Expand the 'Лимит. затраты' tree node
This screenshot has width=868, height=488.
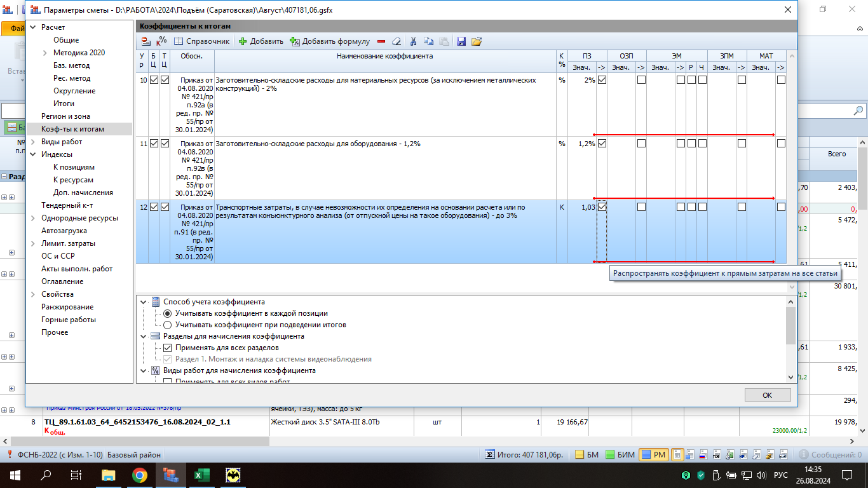pos(33,243)
